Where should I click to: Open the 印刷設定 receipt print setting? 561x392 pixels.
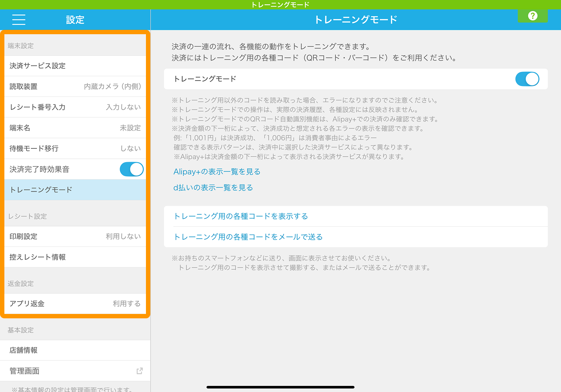[x=75, y=236]
